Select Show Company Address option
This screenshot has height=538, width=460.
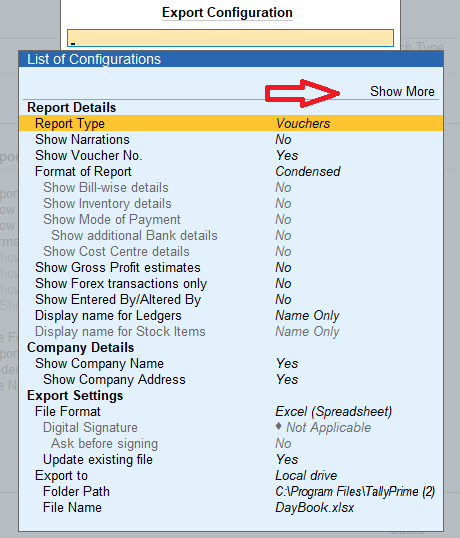[231, 379]
